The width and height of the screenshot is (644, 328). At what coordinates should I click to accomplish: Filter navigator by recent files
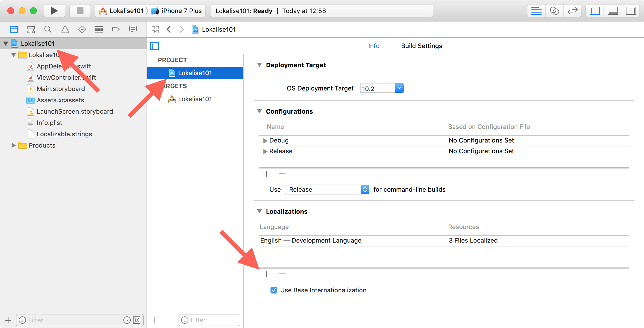127,320
